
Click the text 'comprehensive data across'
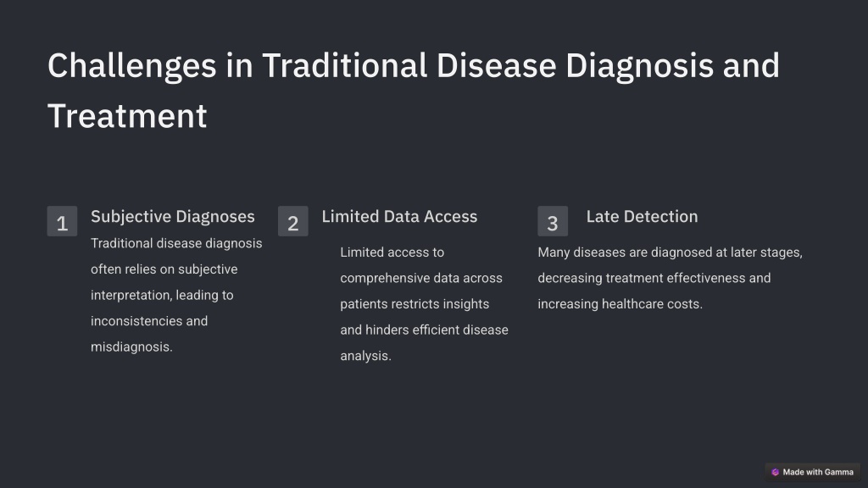click(421, 278)
